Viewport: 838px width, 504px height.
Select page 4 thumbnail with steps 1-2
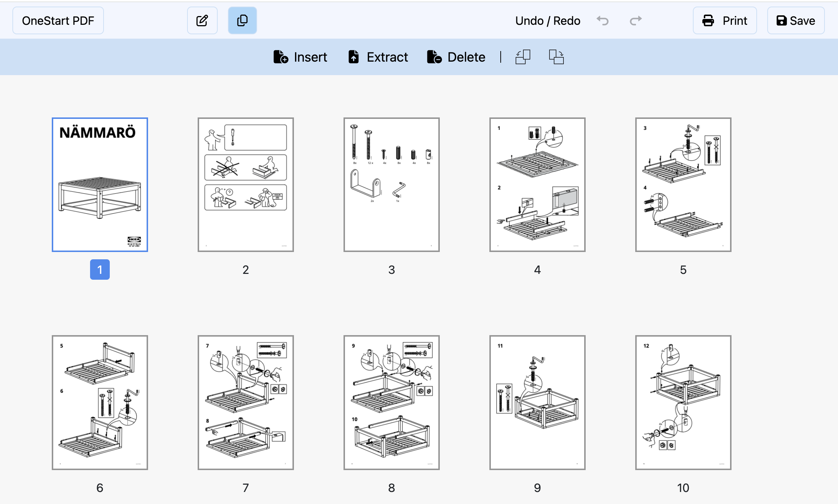click(538, 185)
